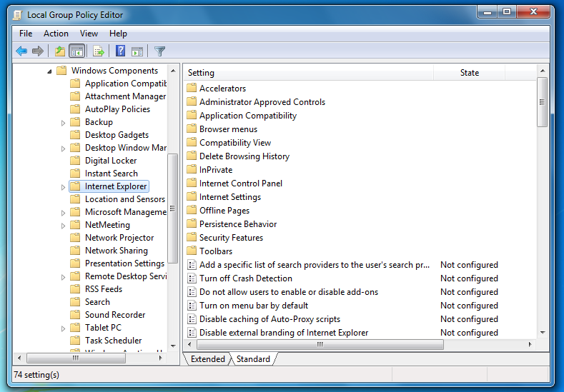564x392 pixels.
Task: Open the File menu
Action: [x=26, y=34]
